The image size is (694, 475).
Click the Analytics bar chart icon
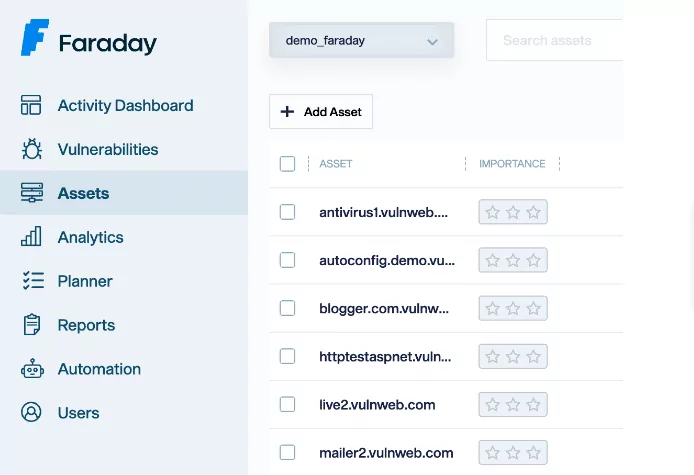pos(31,237)
